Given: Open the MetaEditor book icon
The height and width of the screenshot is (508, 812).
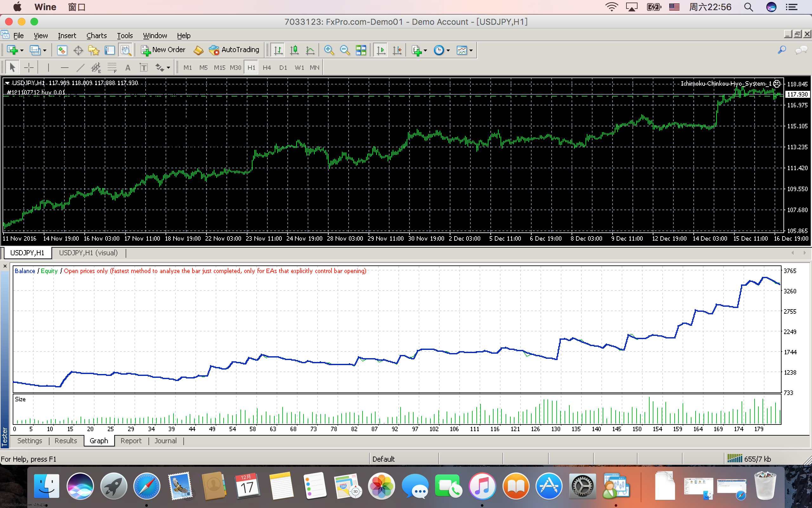Looking at the screenshot, I should [198, 50].
